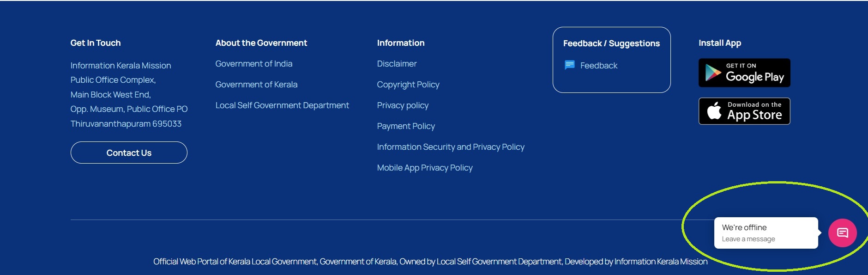This screenshot has width=868, height=275.
Task: Click the Contact Us button
Action: (129, 153)
